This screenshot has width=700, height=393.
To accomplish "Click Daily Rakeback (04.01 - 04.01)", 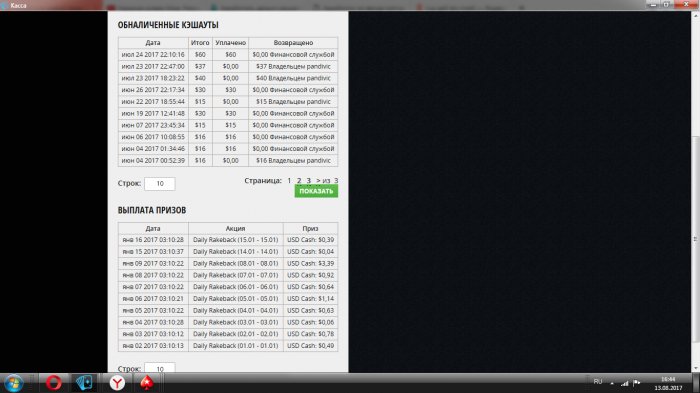I will coord(236,310).
